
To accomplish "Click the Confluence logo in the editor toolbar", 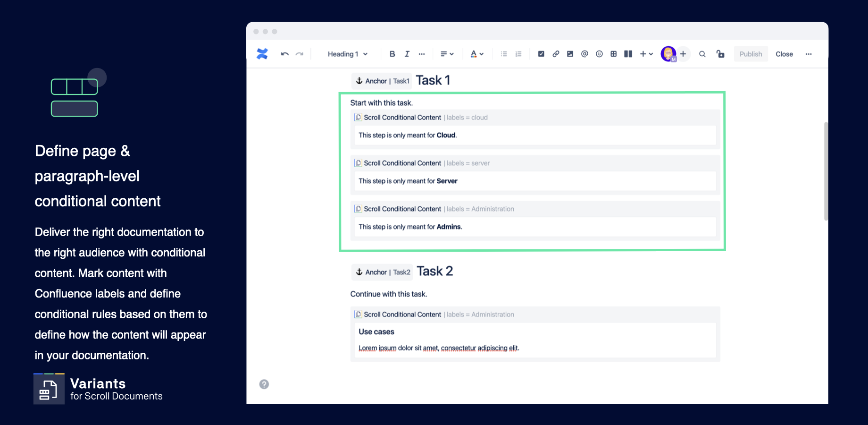I will point(262,54).
